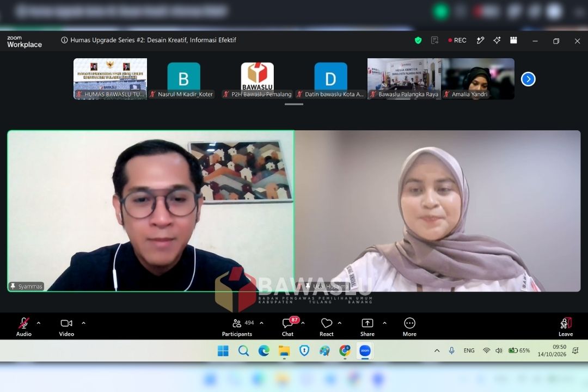Click the green encryption shield icon
This screenshot has height=392, width=588.
coord(418,40)
